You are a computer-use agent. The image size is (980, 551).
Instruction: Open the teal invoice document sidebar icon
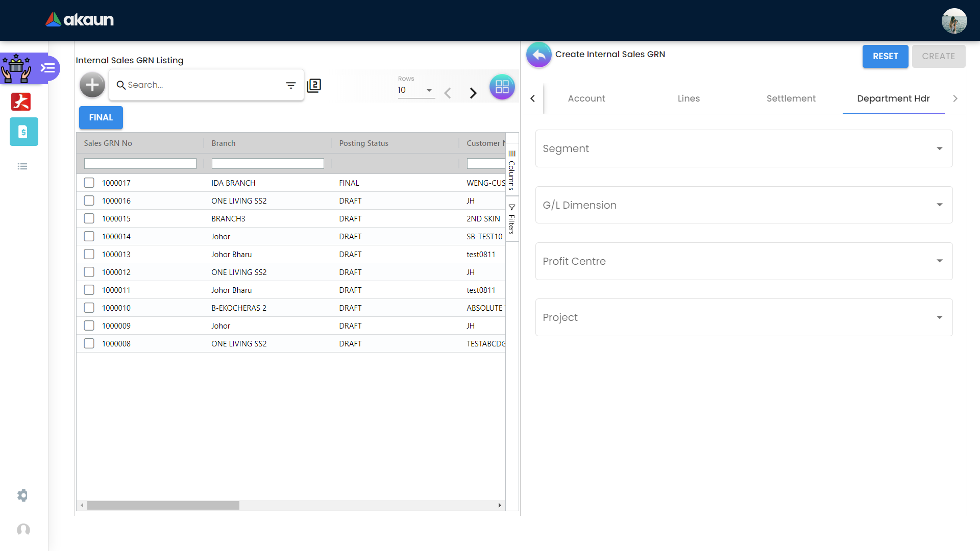pyautogui.click(x=23, y=132)
